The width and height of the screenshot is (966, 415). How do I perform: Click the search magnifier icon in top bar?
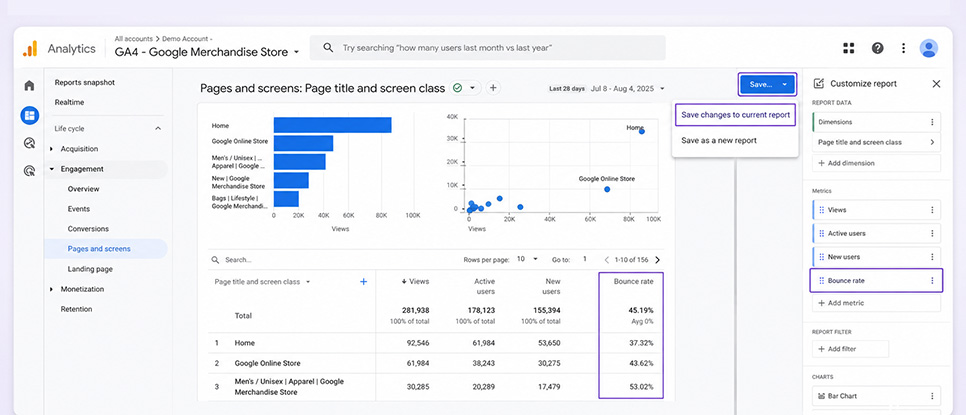tap(328, 47)
